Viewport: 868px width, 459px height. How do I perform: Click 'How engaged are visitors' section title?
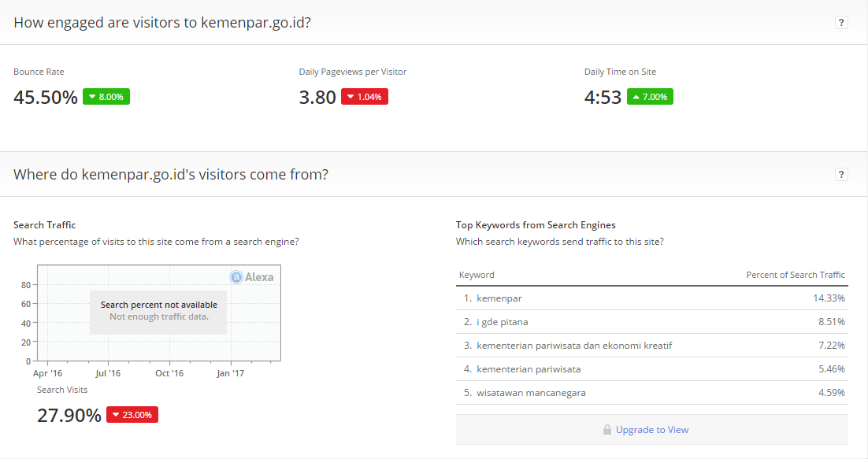(x=162, y=23)
